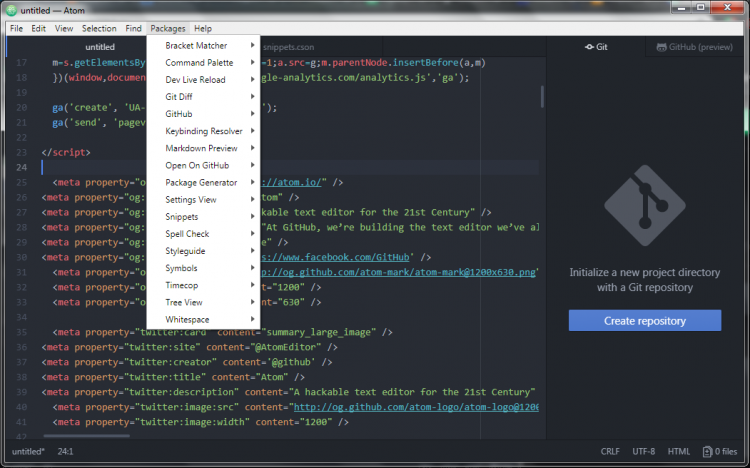750x468 pixels.
Task: Expand the Open On GitHub submenu
Action: click(203, 166)
